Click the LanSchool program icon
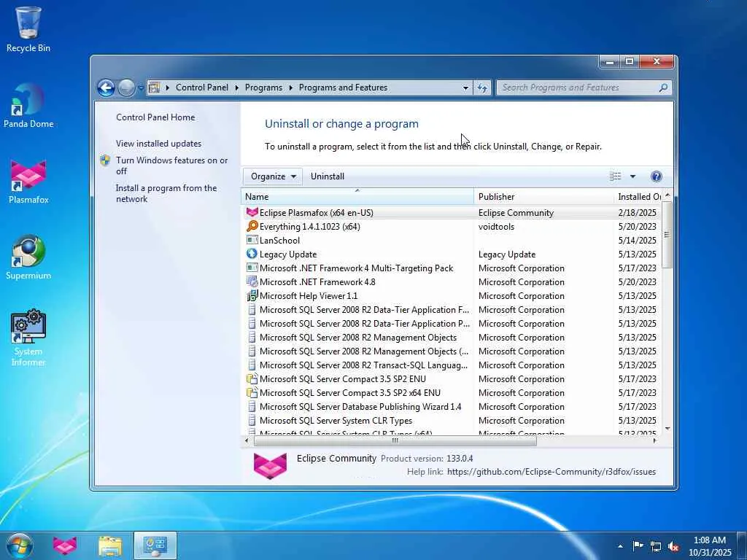747x560 pixels. [252, 240]
